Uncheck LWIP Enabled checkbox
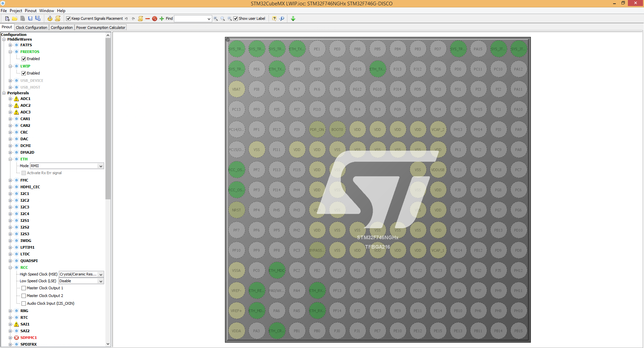Screen dimensions: 644x348 [x=24, y=73]
